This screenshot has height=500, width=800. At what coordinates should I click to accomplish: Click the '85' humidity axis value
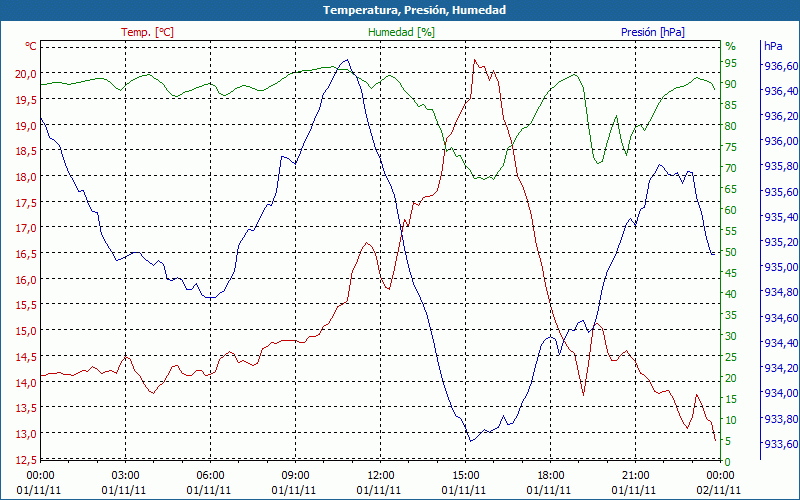pyautogui.click(x=731, y=106)
